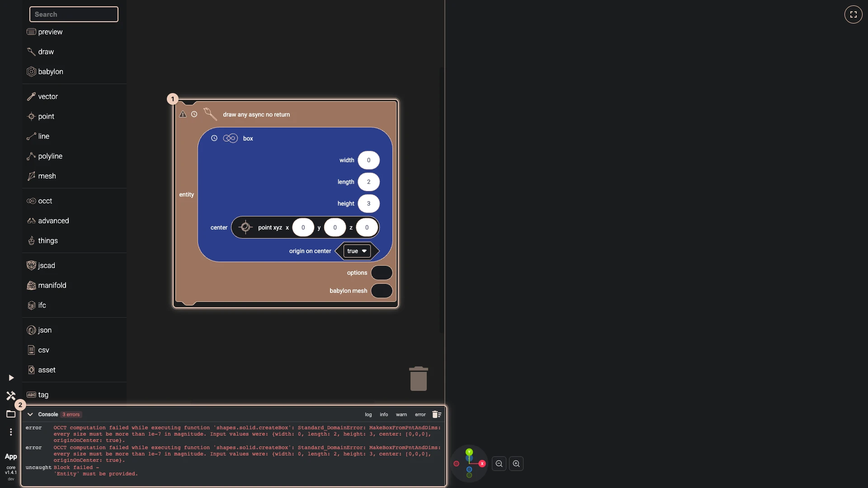The height and width of the screenshot is (488, 868).
Task: Edit the box length value field
Action: [x=368, y=182]
